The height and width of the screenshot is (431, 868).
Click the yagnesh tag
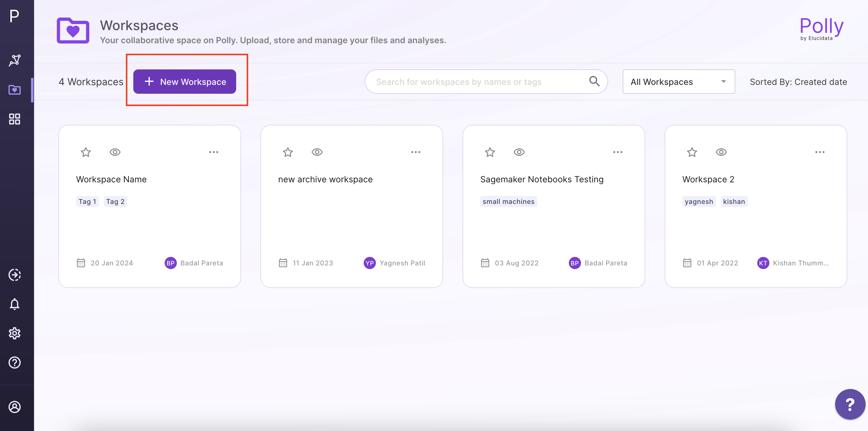(699, 201)
